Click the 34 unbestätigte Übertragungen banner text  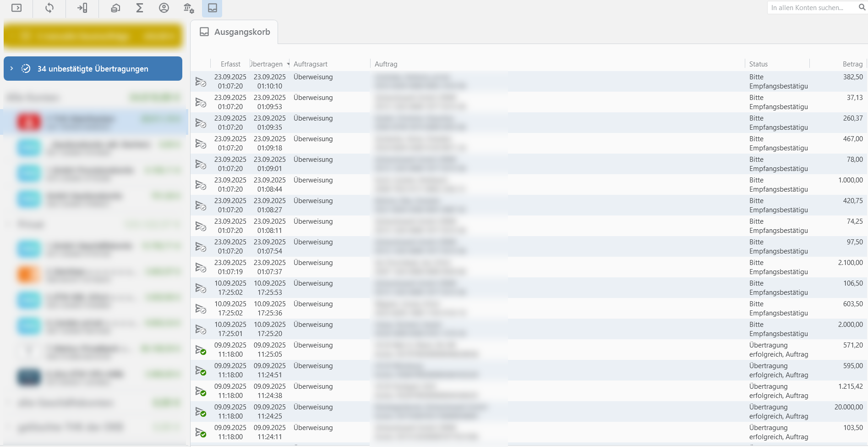click(93, 69)
